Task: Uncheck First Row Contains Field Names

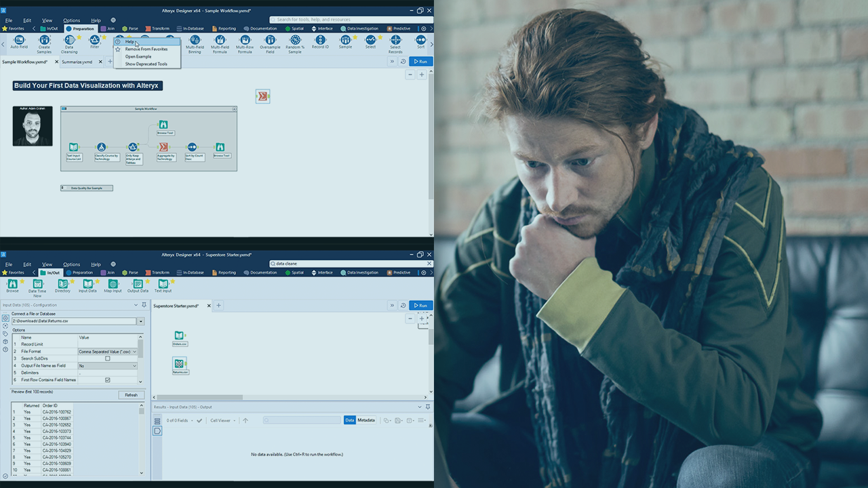Action: [x=108, y=380]
